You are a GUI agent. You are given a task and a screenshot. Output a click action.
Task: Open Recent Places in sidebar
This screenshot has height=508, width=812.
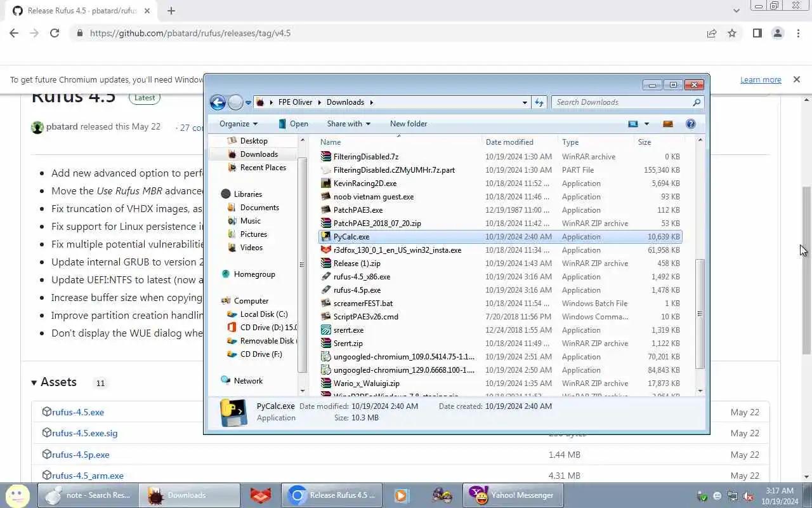[263, 168]
